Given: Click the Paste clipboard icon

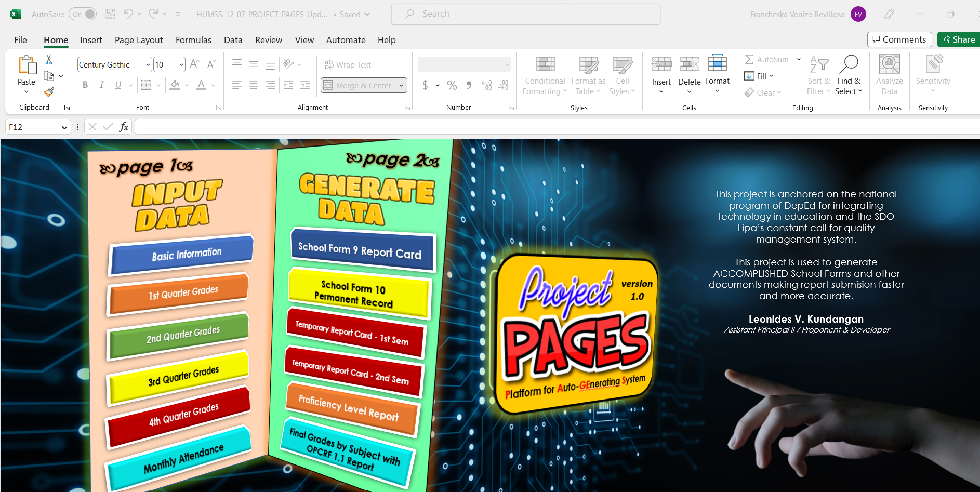Looking at the screenshot, I should [x=27, y=65].
